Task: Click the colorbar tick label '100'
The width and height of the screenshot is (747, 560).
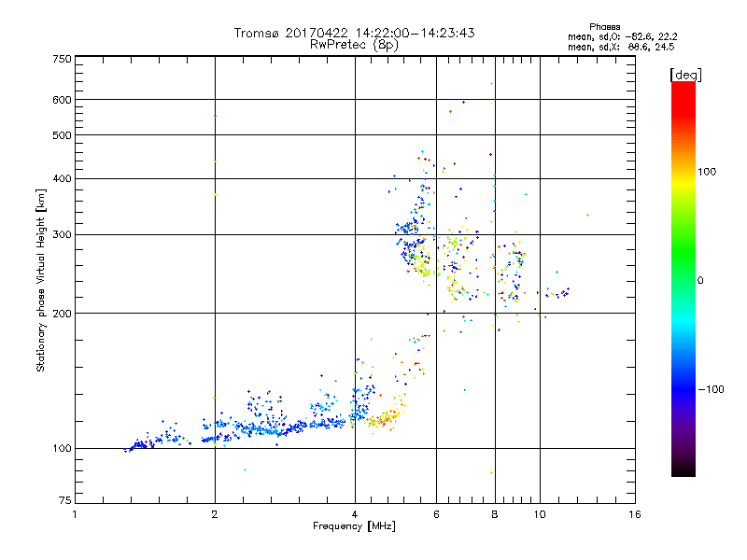Action: pos(707,172)
